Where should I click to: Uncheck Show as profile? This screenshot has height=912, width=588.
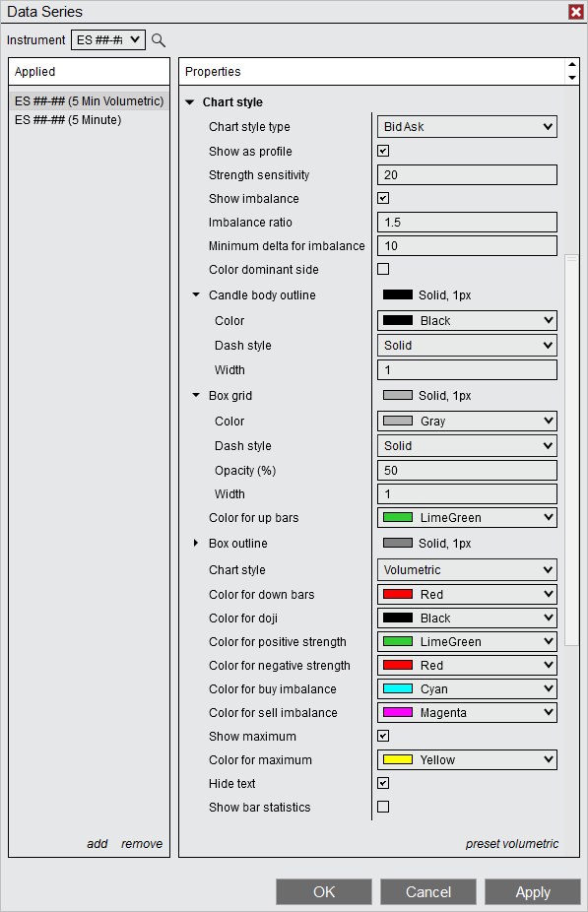pos(382,151)
